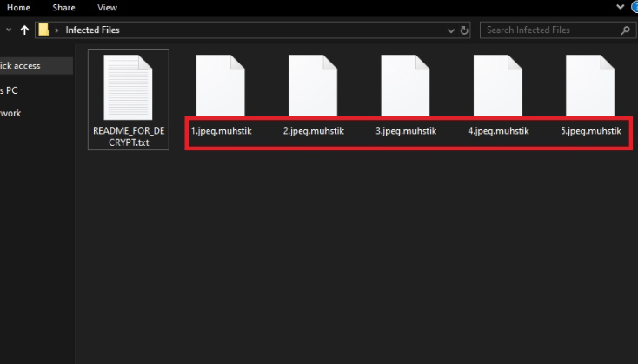Select the 1.jpeg.muhstik file icon
Screen dimensions: 638x364
point(221,85)
